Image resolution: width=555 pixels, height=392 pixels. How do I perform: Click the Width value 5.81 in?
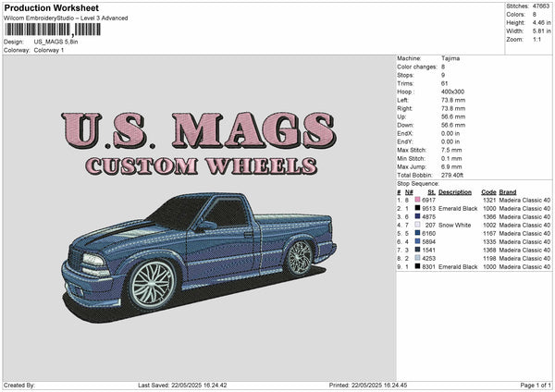point(541,31)
